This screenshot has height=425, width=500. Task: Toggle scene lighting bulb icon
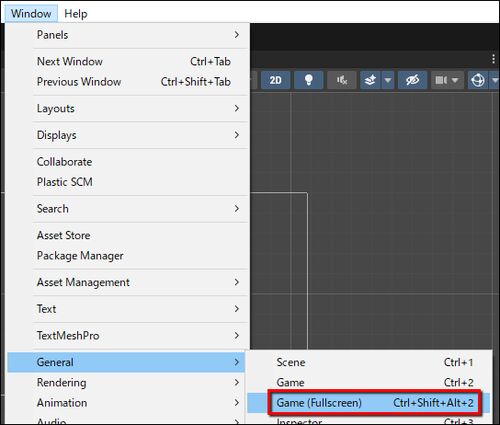pyautogui.click(x=309, y=80)
